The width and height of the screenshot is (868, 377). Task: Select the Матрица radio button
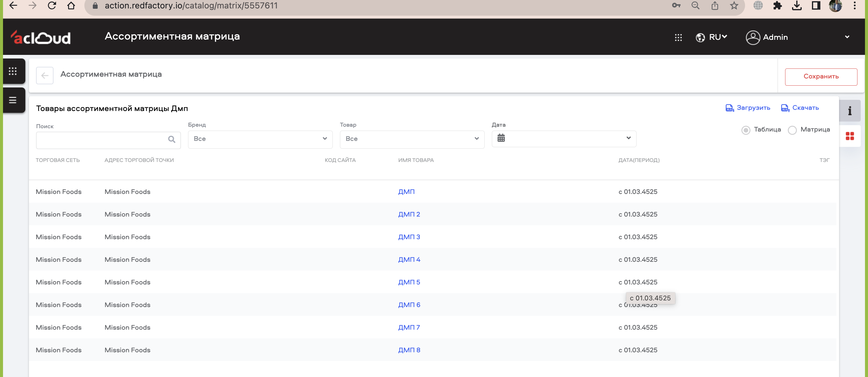792,130
